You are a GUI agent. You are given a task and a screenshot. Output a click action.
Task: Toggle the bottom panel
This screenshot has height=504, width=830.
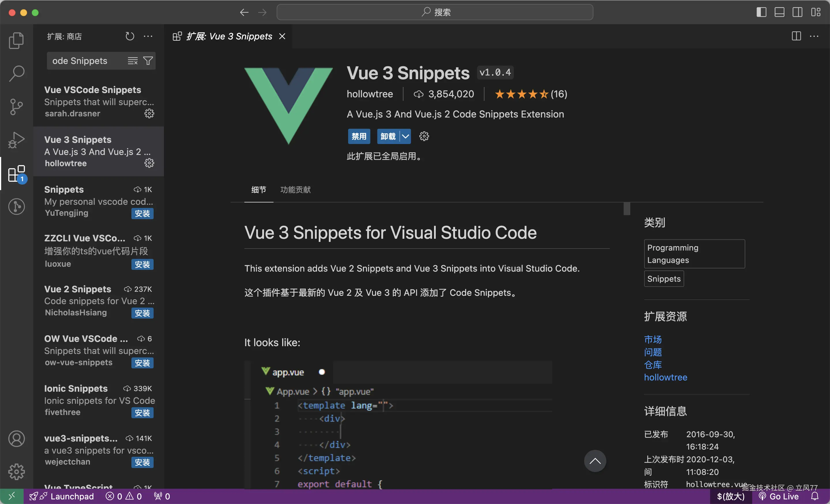click(780, 12)
